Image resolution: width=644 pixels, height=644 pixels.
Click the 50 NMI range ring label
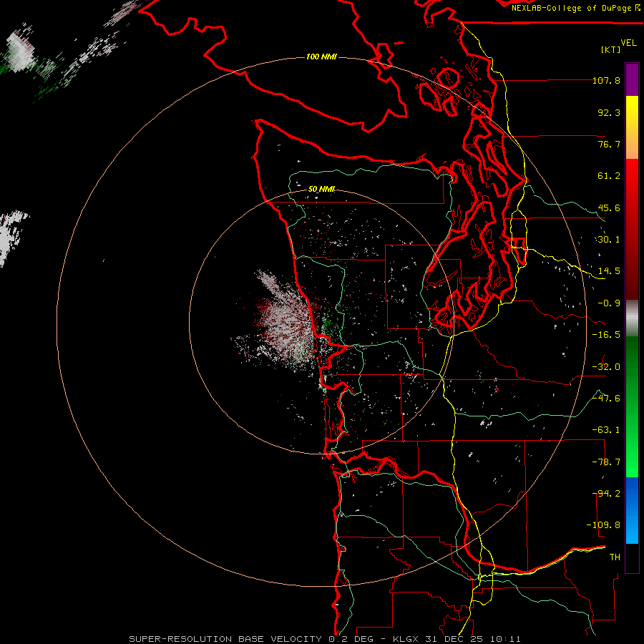(321, 189)
